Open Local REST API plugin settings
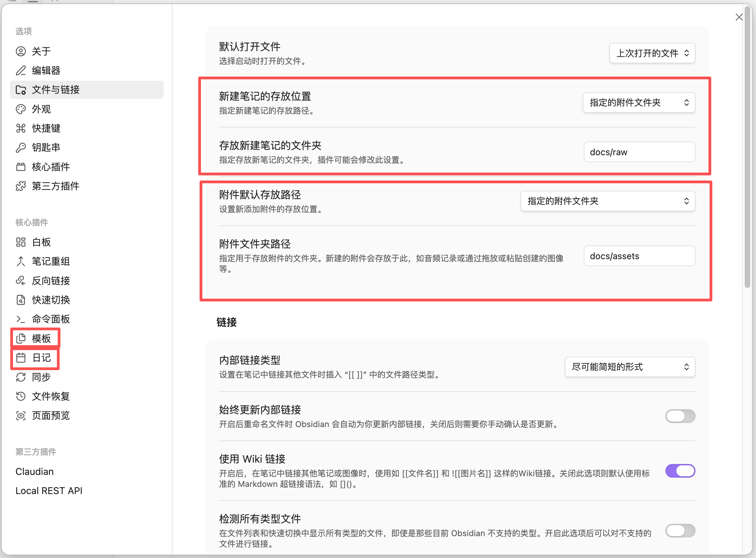The image size is (756, 558). [49, 491]
